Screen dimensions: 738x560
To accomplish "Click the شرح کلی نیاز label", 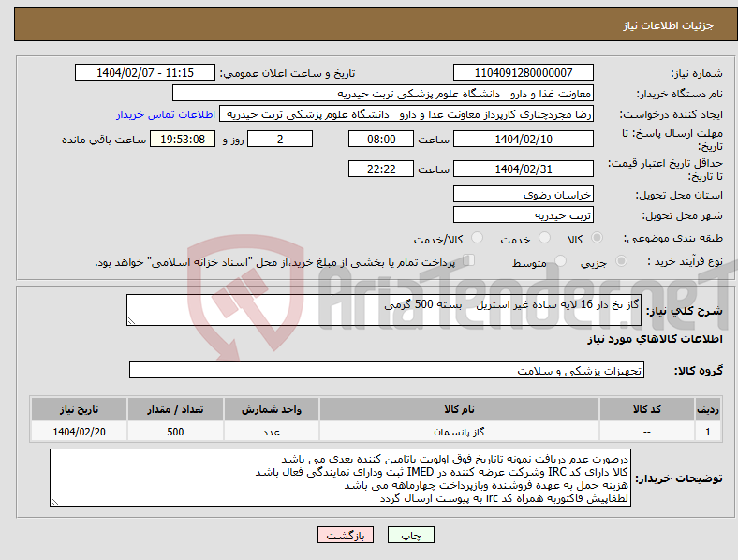I will (x=684, y=311).
